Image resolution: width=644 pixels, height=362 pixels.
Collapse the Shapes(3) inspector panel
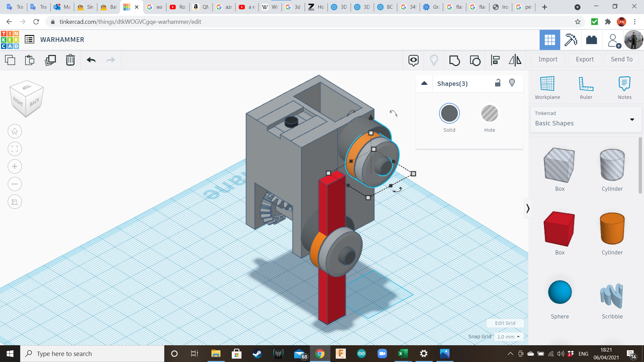point(424,83)
